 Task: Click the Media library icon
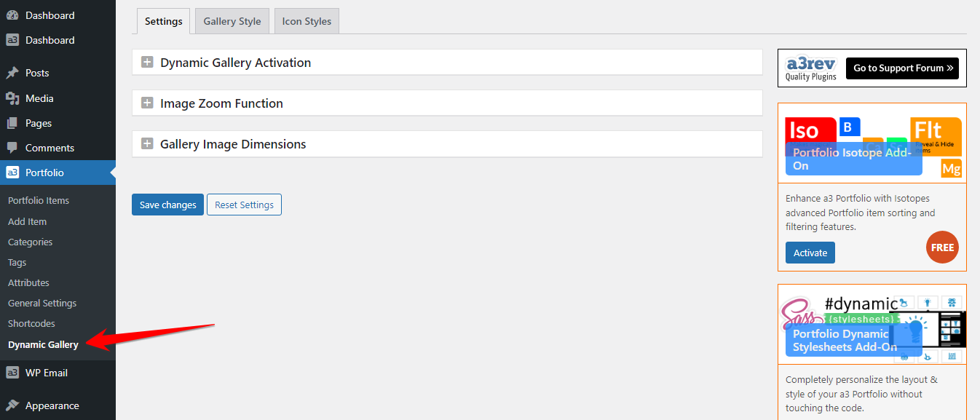12,98
